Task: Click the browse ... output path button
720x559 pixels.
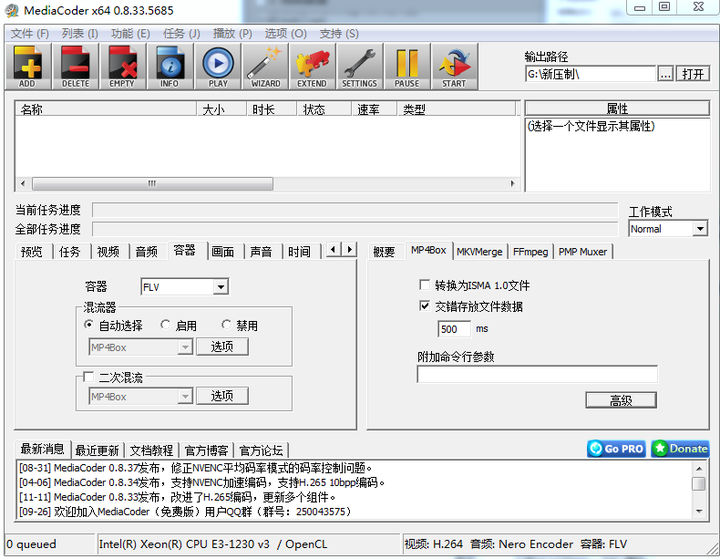Action: (x=665, y=74)
